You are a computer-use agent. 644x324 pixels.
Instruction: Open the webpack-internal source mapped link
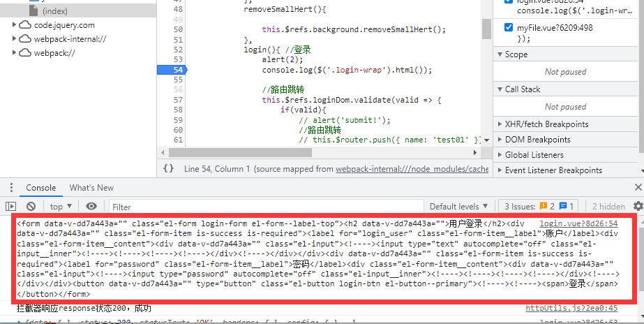click(x=412, y=169)
